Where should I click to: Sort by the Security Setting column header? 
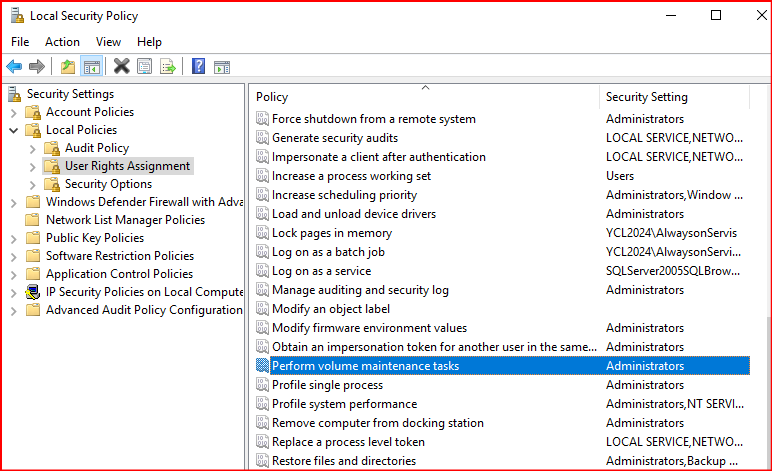click(x=646, y=97)
